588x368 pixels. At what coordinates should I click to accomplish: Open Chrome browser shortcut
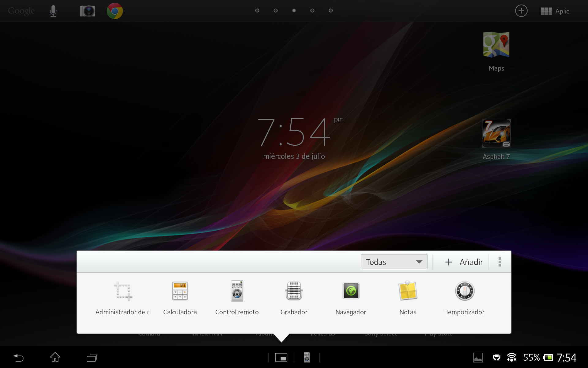tap(115, 11)
